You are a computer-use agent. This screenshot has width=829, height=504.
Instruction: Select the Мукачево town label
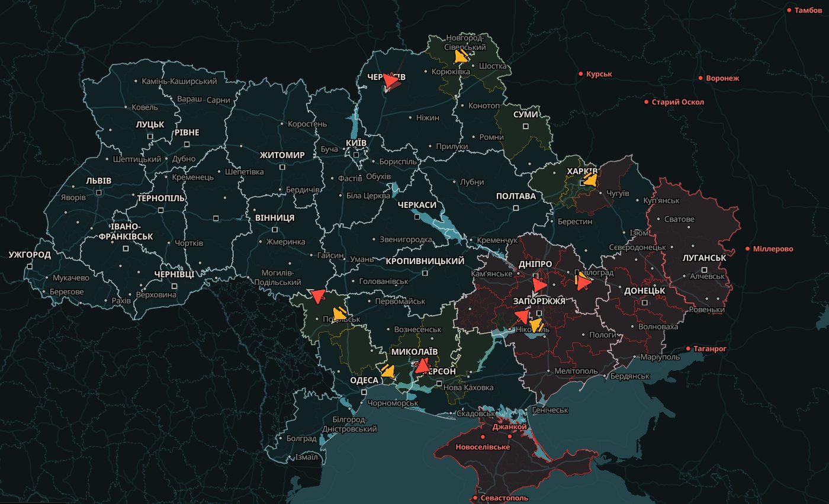pyautogui.click(x=71, y=278)
